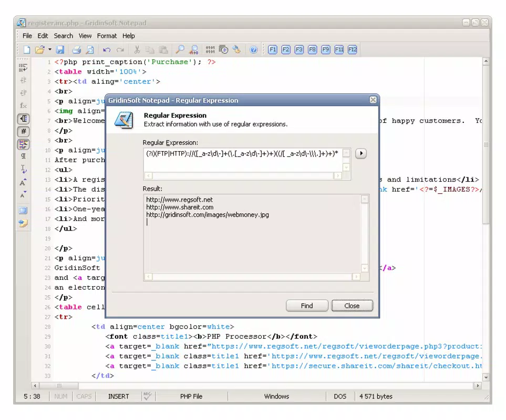Open the Edit menu
The image size is (506, 420).
click(43, 36)
